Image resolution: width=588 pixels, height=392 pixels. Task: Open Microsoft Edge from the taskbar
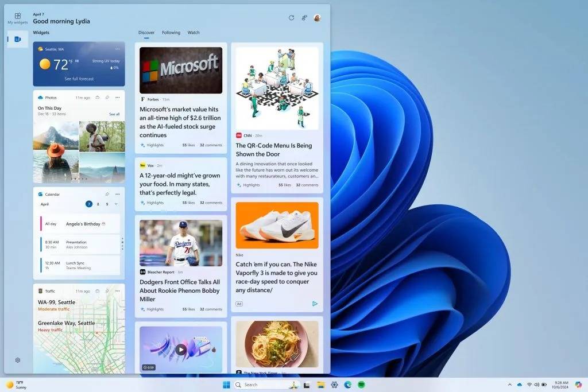pos(348,385)
